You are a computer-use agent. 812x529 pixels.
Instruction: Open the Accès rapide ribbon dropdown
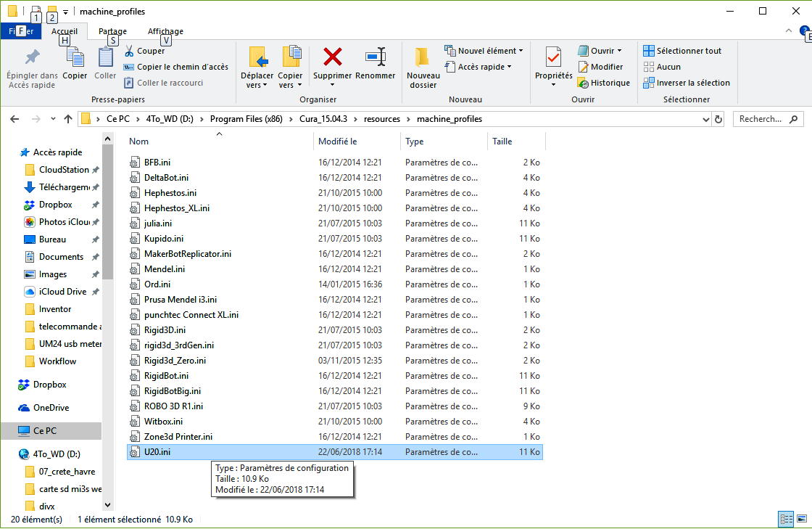click(x=478, y=67)
